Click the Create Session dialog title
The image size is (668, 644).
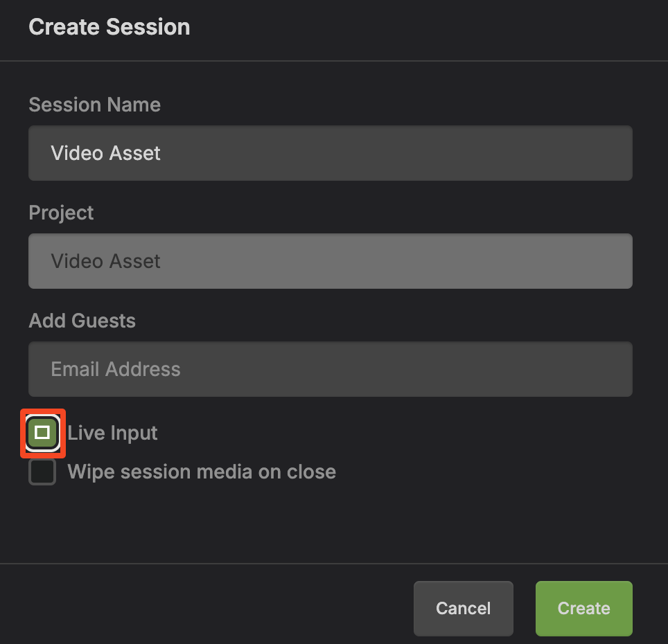pyautogui.click(x=109, y=27)
